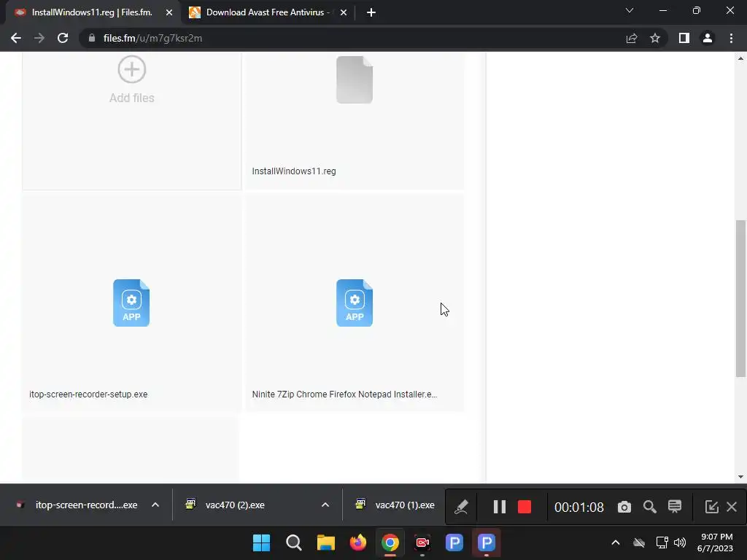Click the InstallWindows11.reg file name

click(x=294, y=171)
